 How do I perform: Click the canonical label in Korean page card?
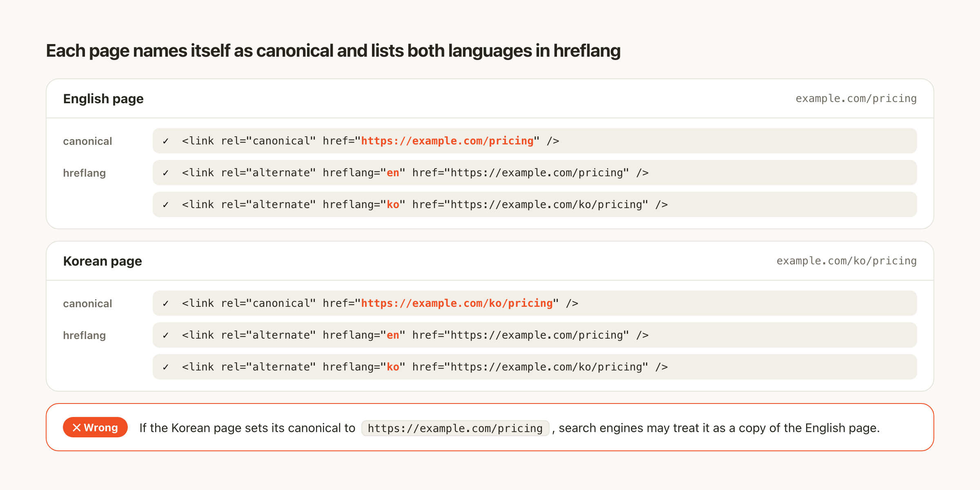click(87, 304)
